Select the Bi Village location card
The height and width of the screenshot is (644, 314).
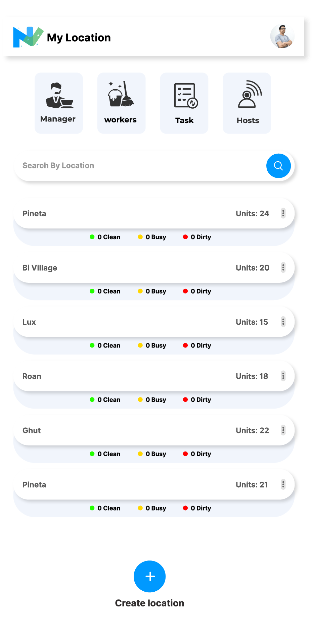tap(134, 268)
